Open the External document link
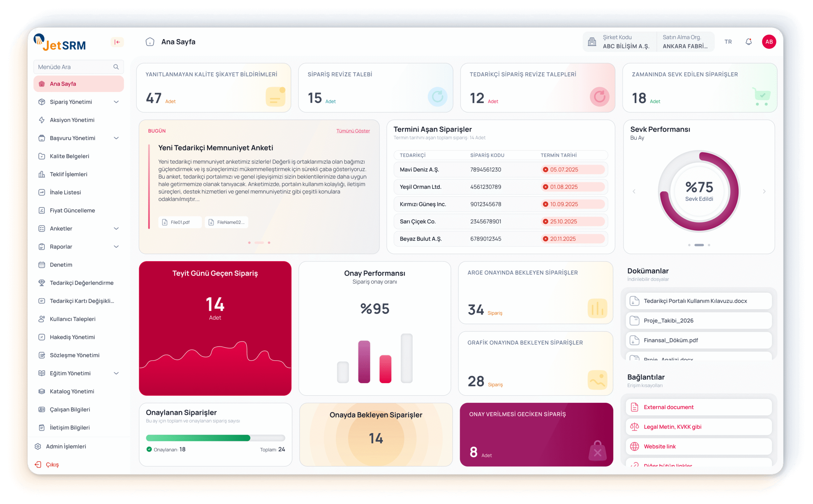Image resolution: width=813 pixels, height=504 pixels. click(668, 407)
